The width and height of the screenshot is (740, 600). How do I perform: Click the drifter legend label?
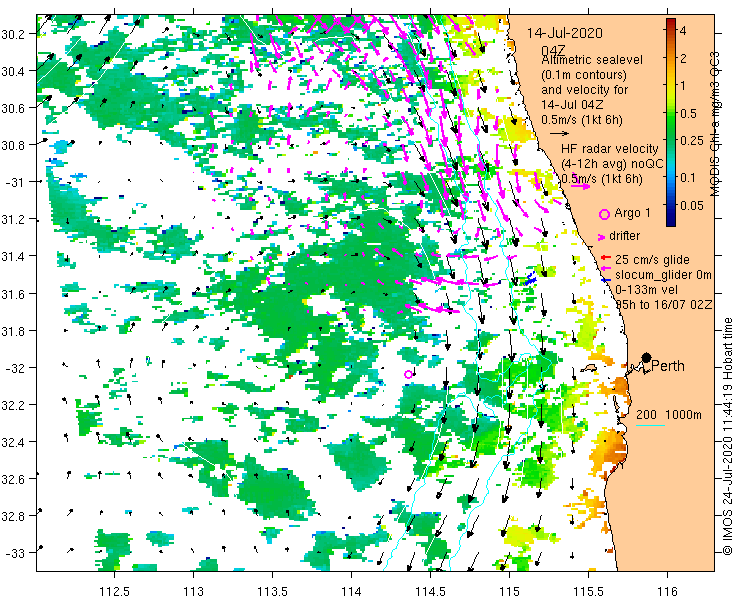(624, 236)
